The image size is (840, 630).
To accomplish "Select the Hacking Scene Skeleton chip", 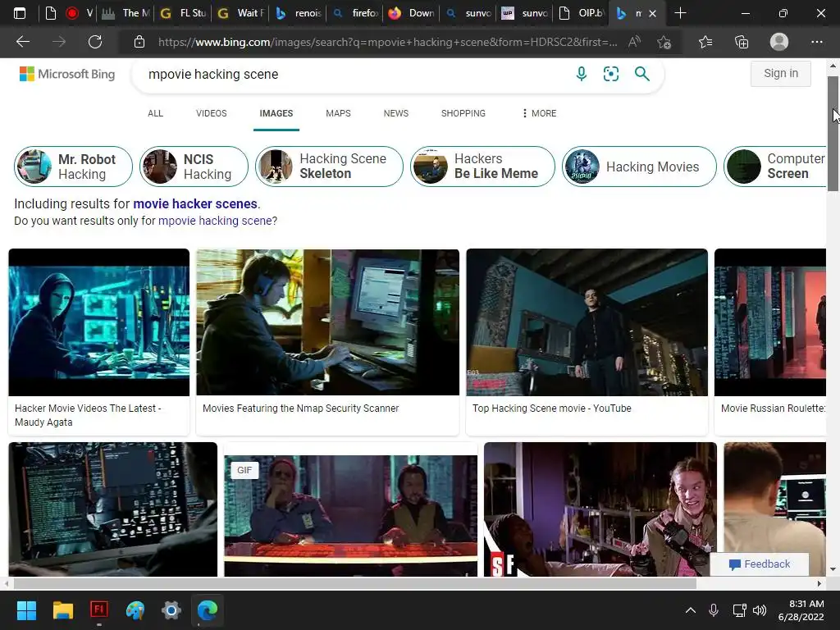I will tap(329, 167).
